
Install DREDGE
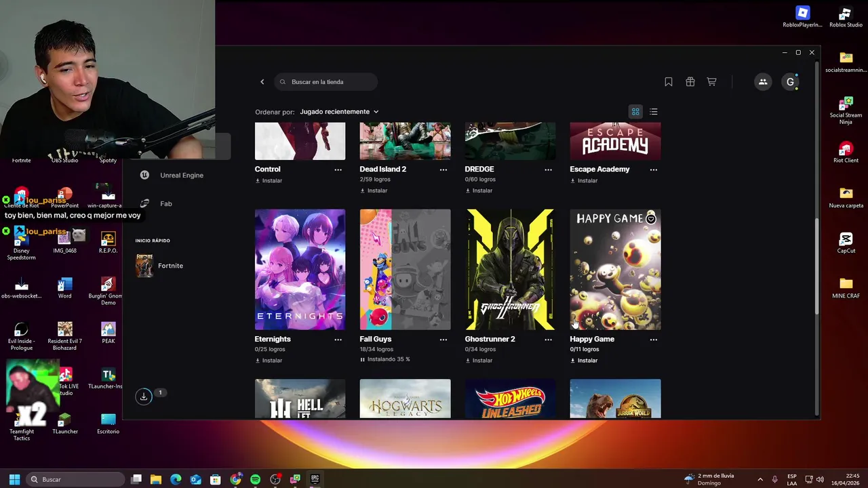click(x=479, y=190)
